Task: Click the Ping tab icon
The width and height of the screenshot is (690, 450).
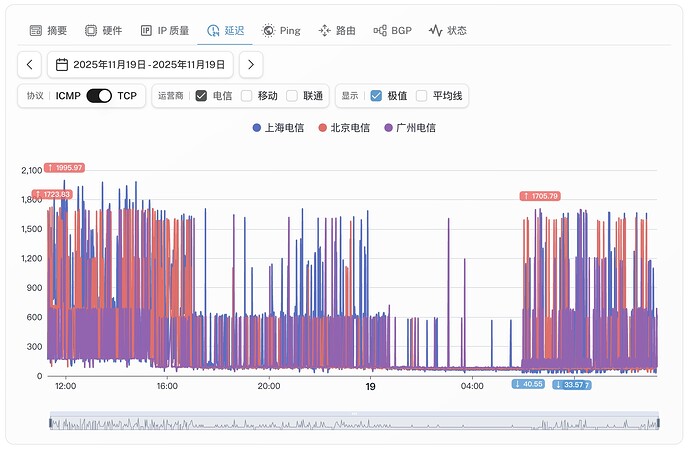Action: [268, 31]
